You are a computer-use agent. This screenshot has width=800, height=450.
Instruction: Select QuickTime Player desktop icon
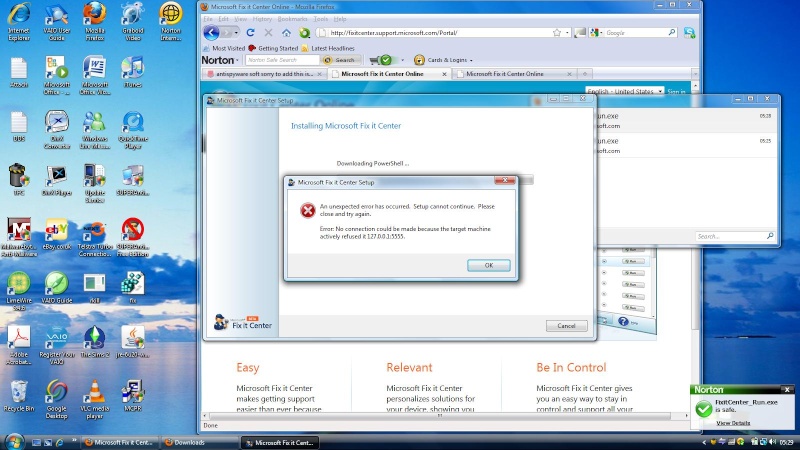[133, 130]
